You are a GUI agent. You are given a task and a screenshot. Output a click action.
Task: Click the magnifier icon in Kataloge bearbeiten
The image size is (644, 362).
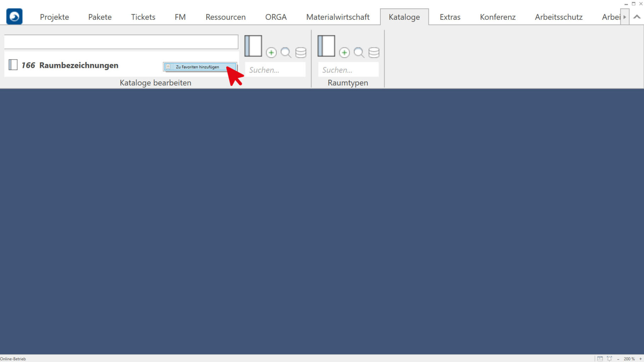(286, 53)
